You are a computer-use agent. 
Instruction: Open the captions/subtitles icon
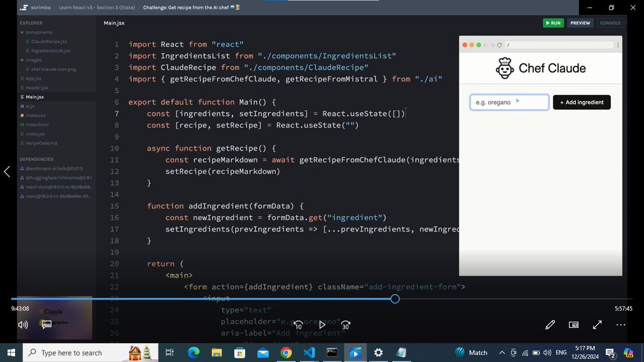46,324
